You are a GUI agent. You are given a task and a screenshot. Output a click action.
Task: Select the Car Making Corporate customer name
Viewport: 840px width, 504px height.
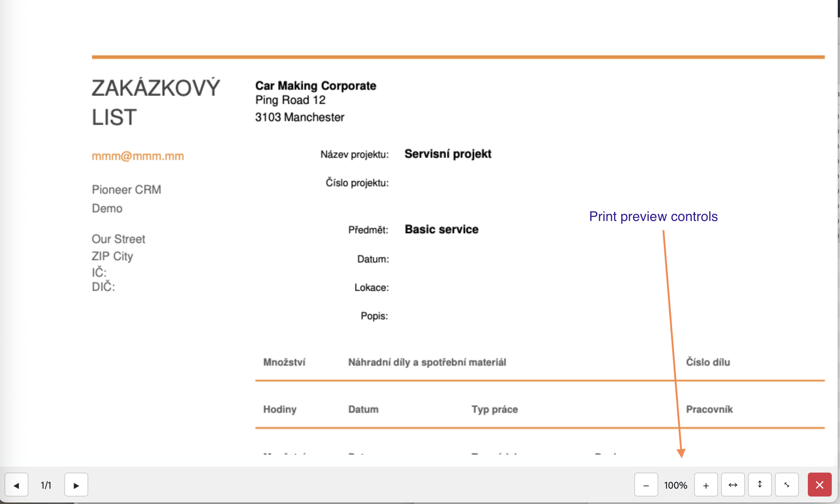point(316,86)
